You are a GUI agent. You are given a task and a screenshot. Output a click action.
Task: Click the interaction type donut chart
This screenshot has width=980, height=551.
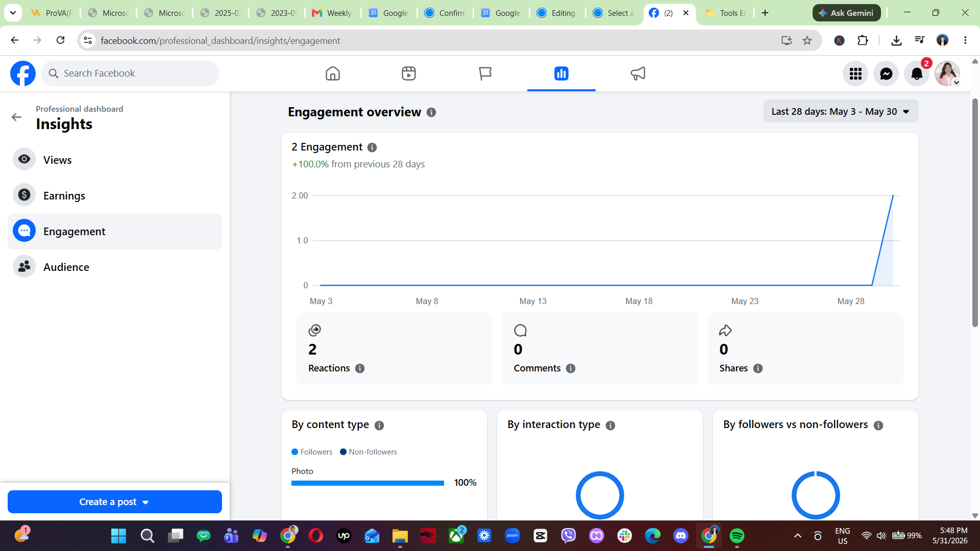click(600, 495)
